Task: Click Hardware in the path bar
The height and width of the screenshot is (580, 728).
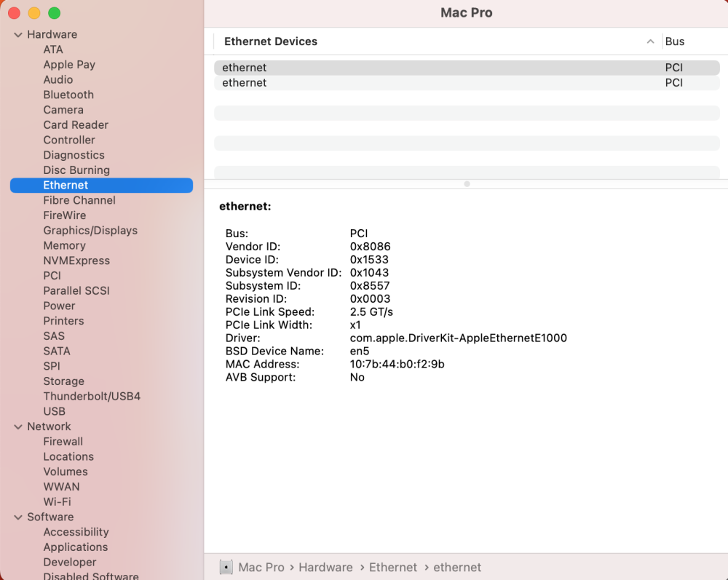Action: (325, 567)
